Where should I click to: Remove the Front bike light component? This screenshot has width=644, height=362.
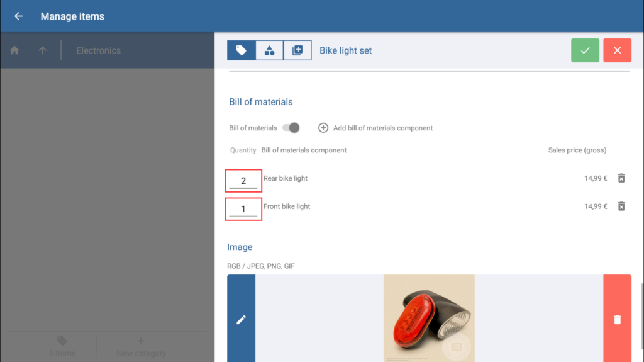point(621,206)
